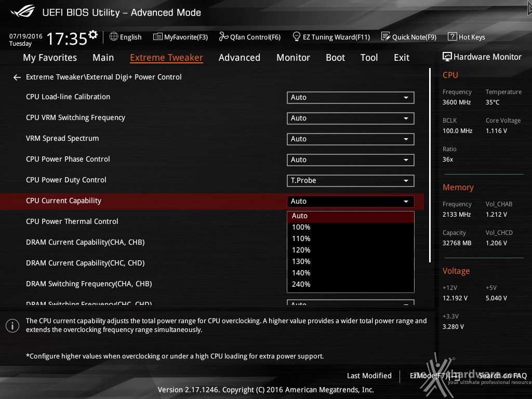
Task: Select DRAM Current Capability(CHA, CHB) row
Action: [x=85, y=242]
